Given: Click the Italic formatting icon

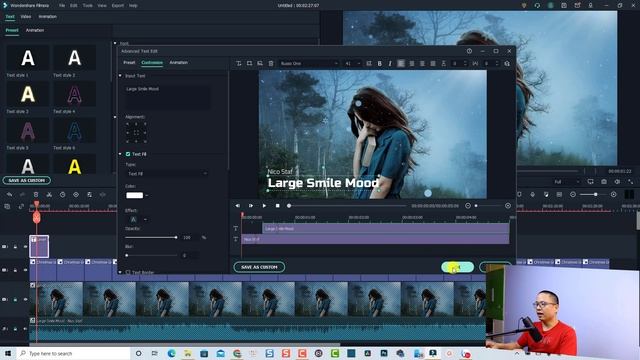Looking at the screenshot, I should coord(390,63).
